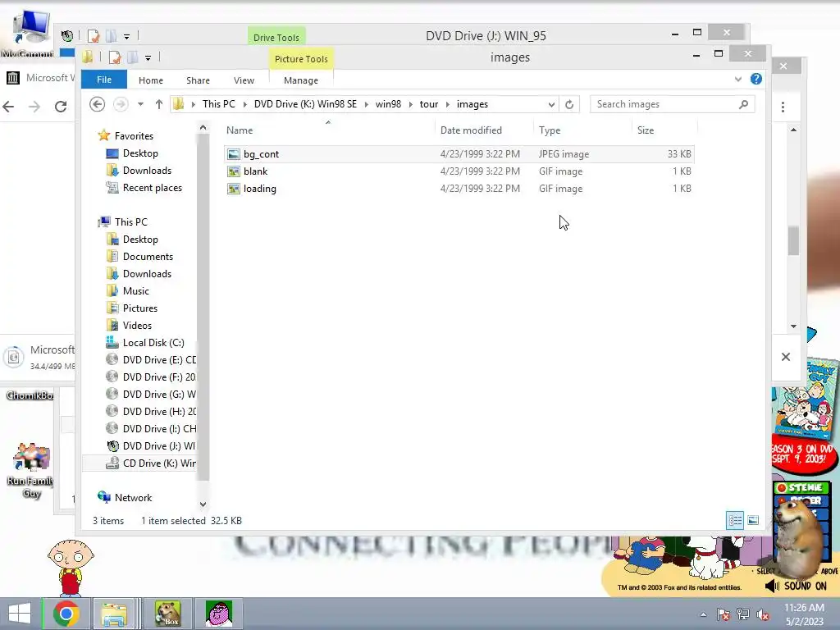Open Explorer help question mark

point(756,80)
